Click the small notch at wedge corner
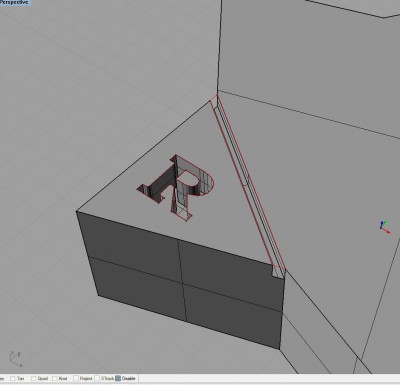Viewport: 400px width, 385px height. (278, 271)
